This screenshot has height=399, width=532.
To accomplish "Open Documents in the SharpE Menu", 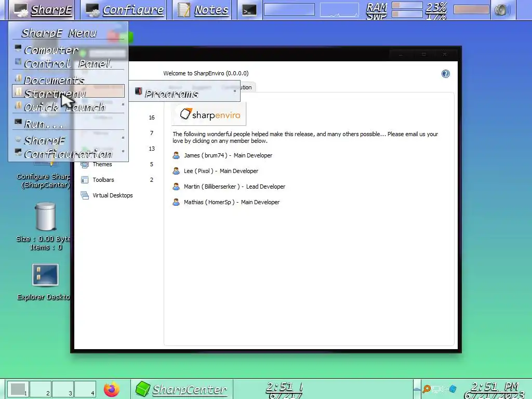I will [x=69, y=79].
